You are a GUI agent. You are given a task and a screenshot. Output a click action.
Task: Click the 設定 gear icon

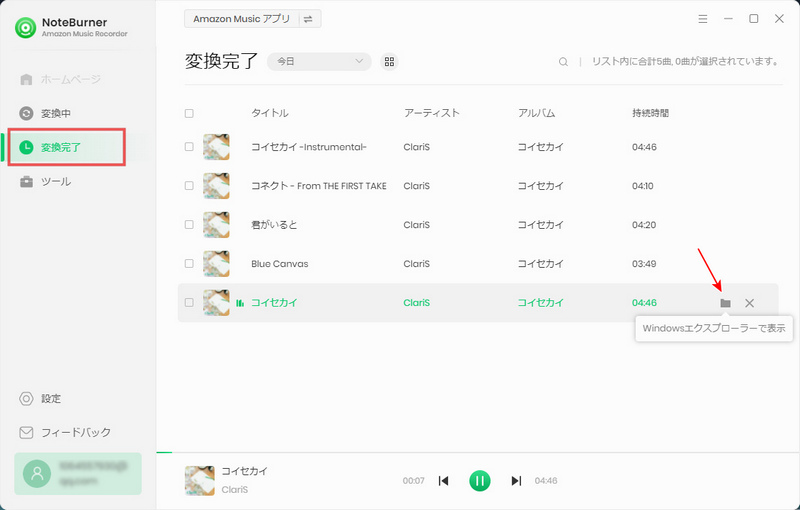(x=26, y=398)
